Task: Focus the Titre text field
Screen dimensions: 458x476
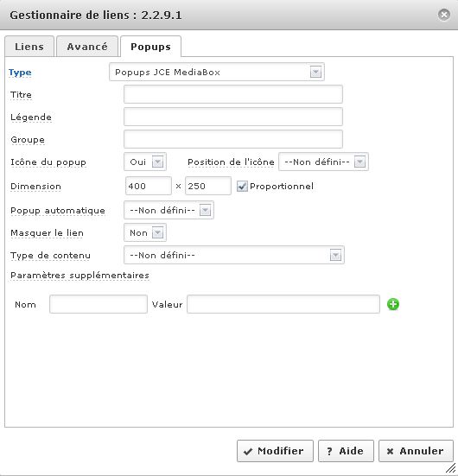Action: [x=233, y=94]
